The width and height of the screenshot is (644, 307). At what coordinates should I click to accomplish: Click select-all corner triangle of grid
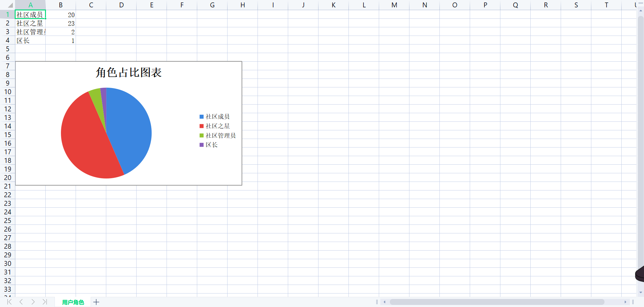(x=10, y=5)
